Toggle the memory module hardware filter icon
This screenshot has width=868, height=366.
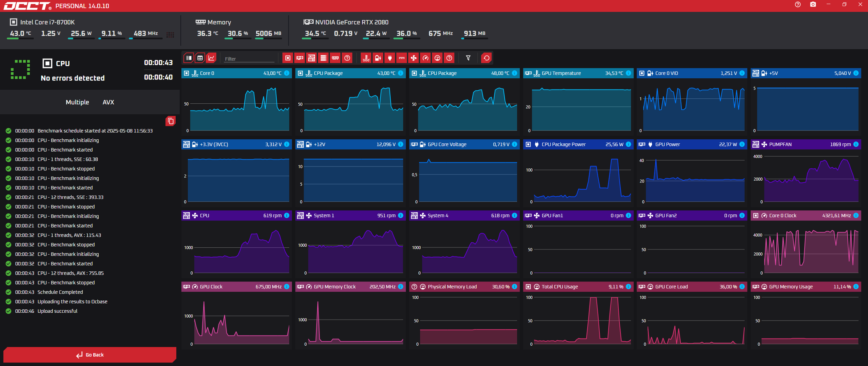[x=335, y=58]
